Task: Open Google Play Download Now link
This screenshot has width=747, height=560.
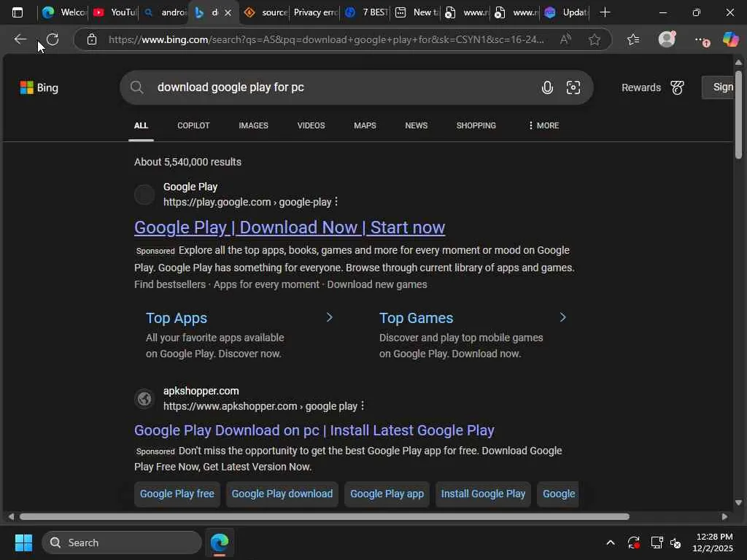Action: click(290, 227)
